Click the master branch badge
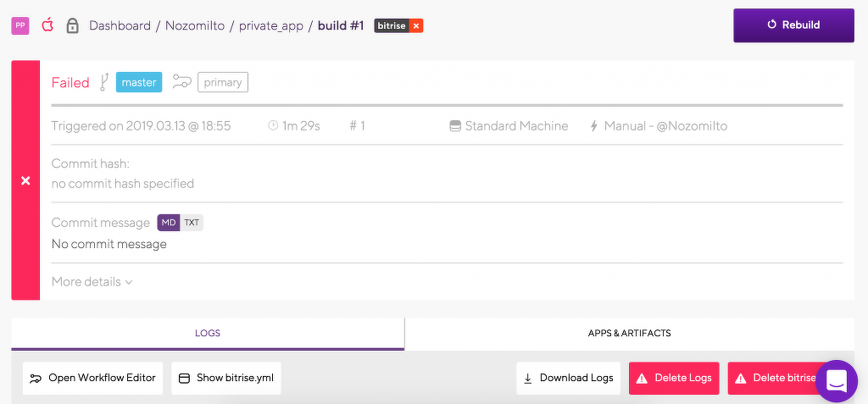Viewport: 868px width, 404px height. point(139,82)
